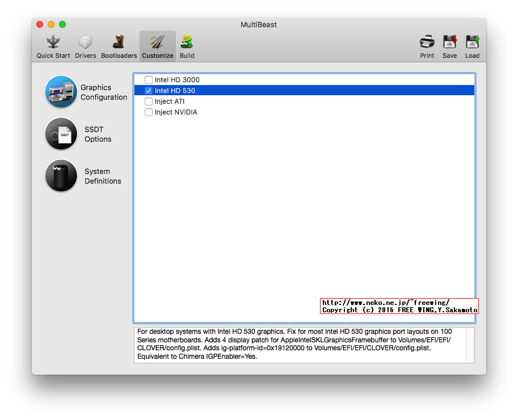Click the "Inject ATI" label text
This screenshot has height=420, width=518.
(170, 101)
